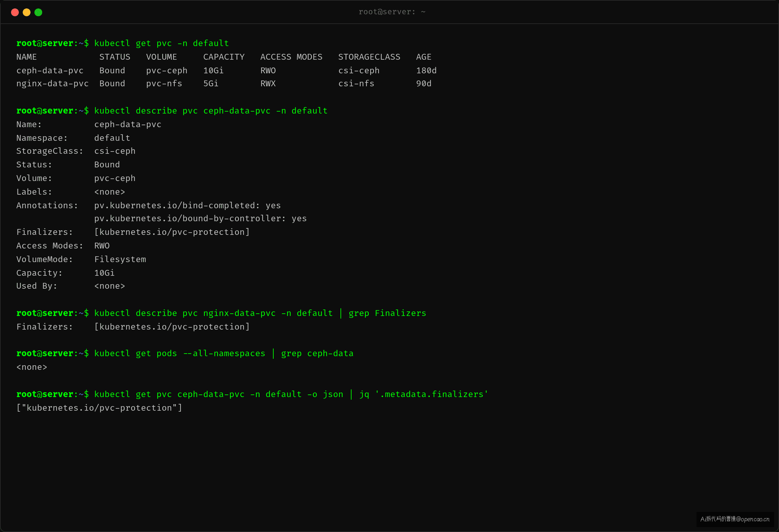Screen dimensions: 779x532
Task: Click the Labels value '<none>'
Action: click(110, 192)
